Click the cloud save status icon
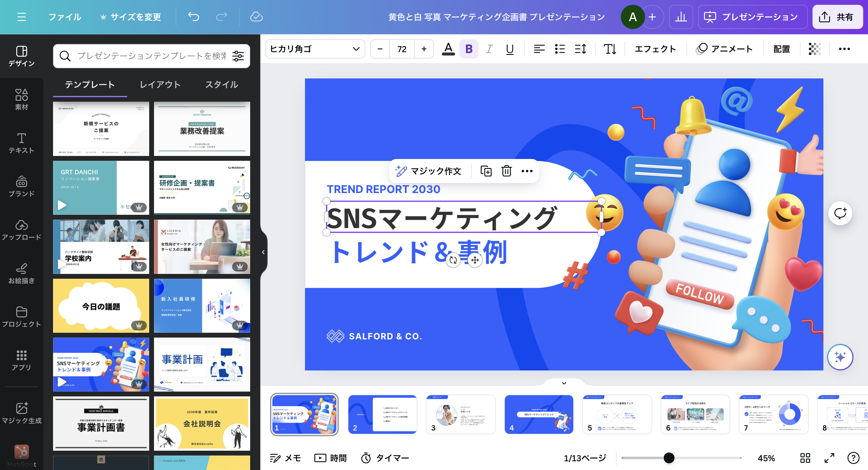Image resolution: width=868 pixels, height=470 pixels. click(256, 17)
